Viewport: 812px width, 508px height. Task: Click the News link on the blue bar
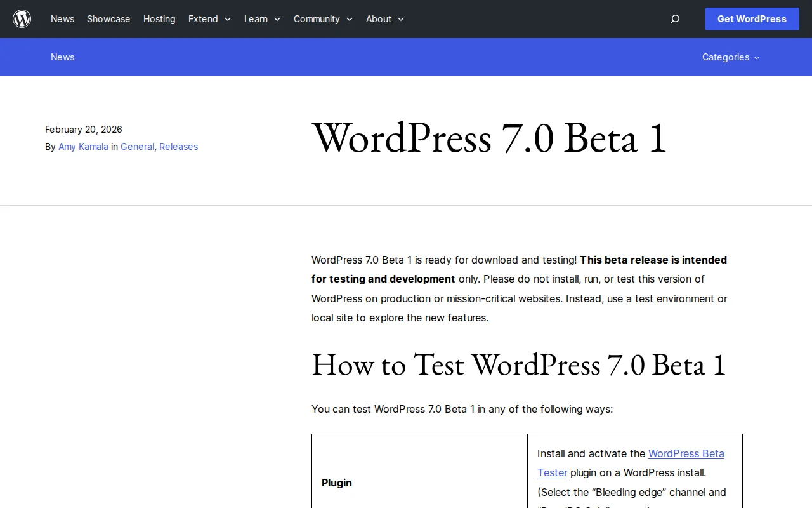[62, 57]
